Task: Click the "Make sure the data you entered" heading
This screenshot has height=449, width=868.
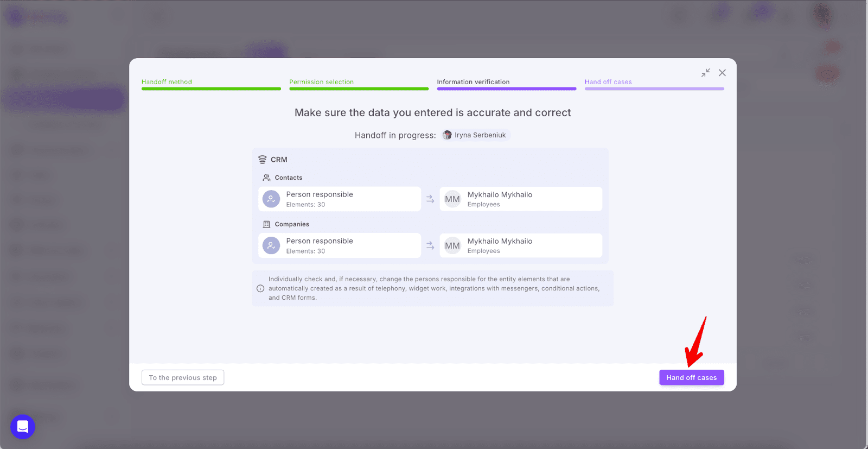Action: pos(432,112)
